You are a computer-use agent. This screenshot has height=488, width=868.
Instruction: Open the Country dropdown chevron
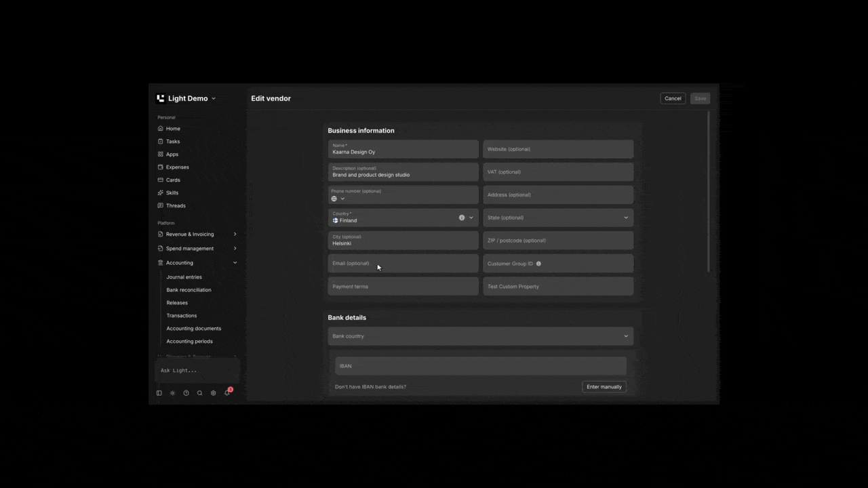point(471,218)
